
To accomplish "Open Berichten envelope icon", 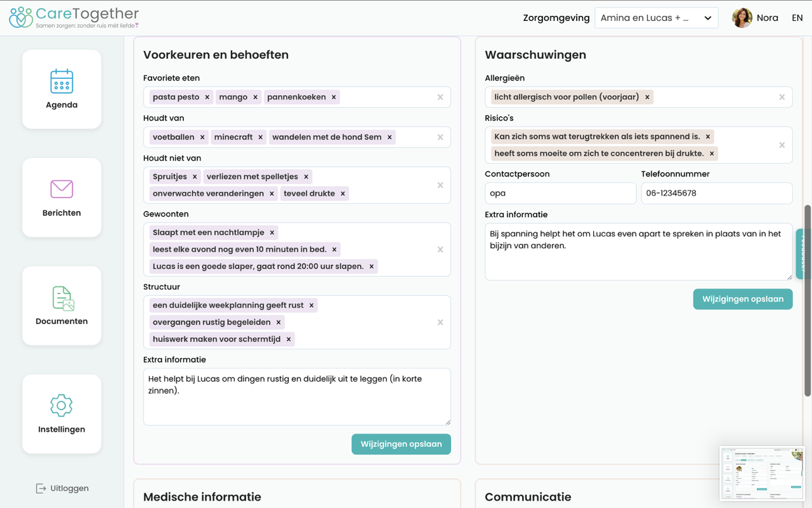I will (62, 189).
